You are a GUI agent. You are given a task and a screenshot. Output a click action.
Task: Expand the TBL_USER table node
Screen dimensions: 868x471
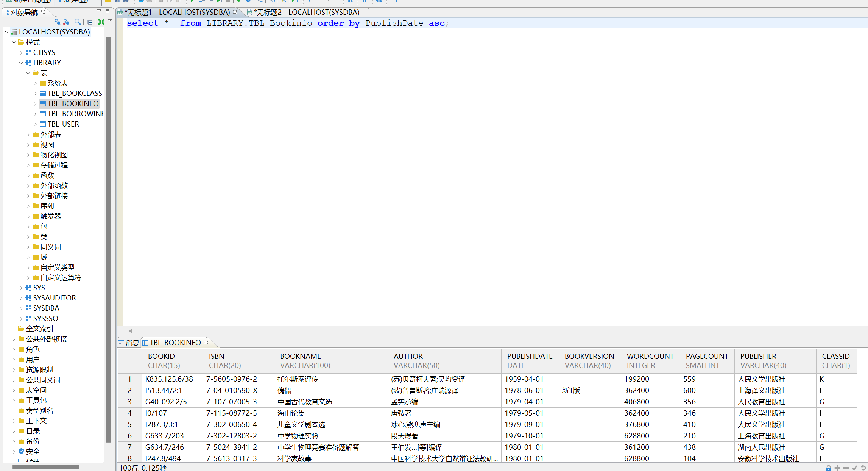tap(35, 124)
